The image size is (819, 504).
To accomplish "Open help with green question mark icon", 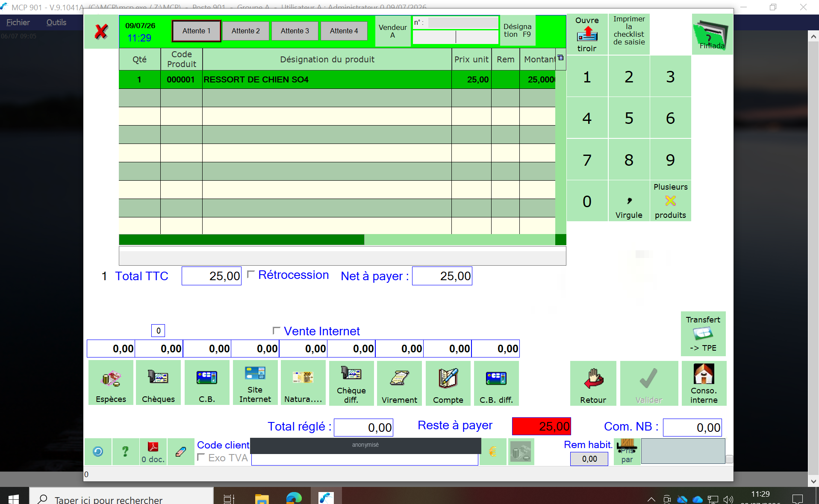I will 125,451.
